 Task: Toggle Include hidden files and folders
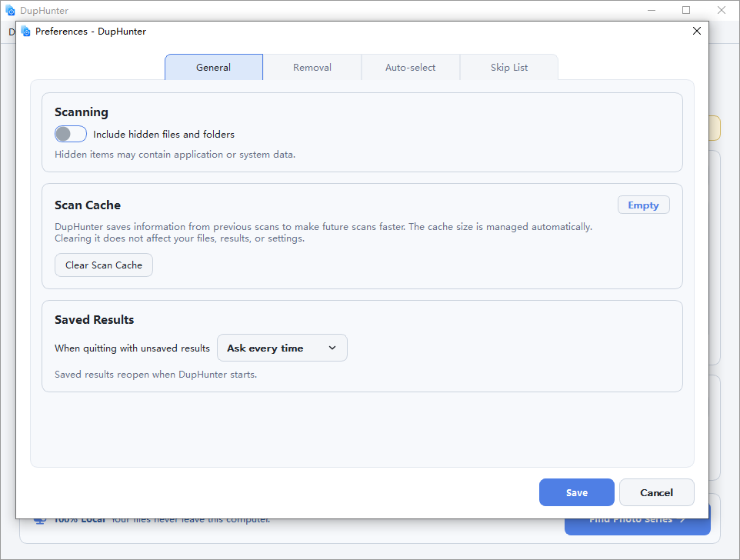click(x=71, y=134)
